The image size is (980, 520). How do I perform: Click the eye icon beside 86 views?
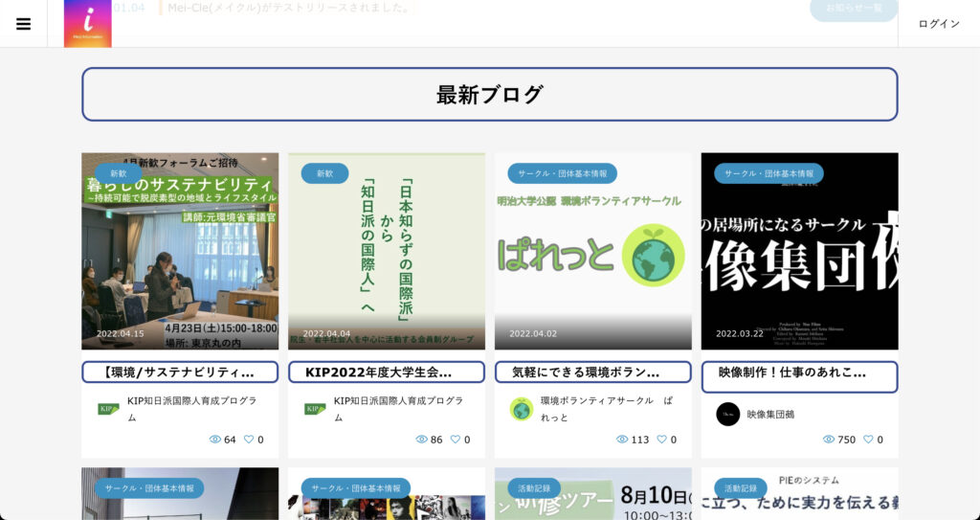422,440
